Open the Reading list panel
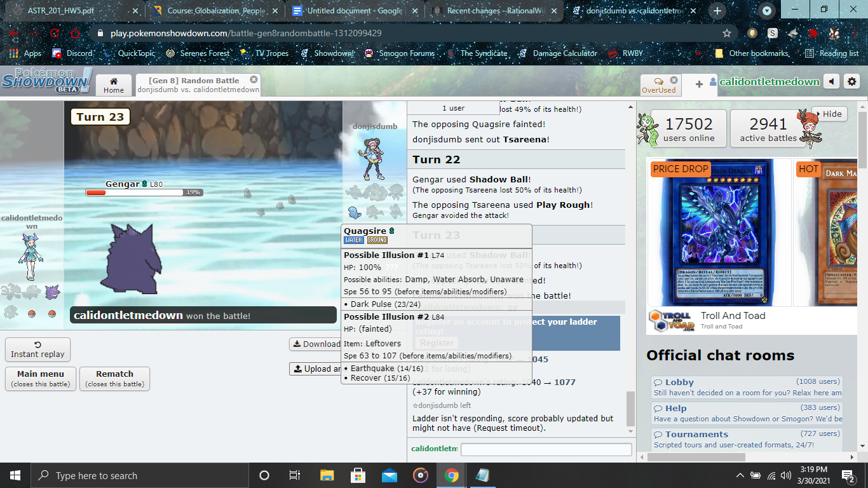 (x=831, y=53)
